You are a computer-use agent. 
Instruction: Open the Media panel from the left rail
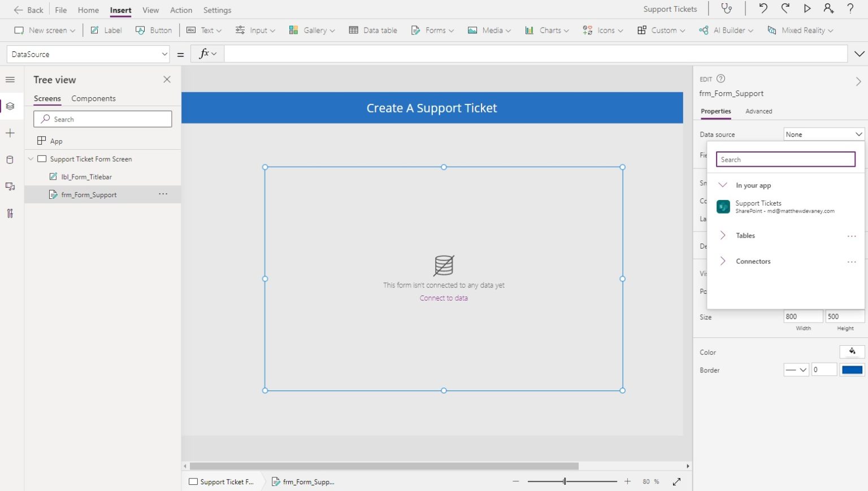point(10,186)
